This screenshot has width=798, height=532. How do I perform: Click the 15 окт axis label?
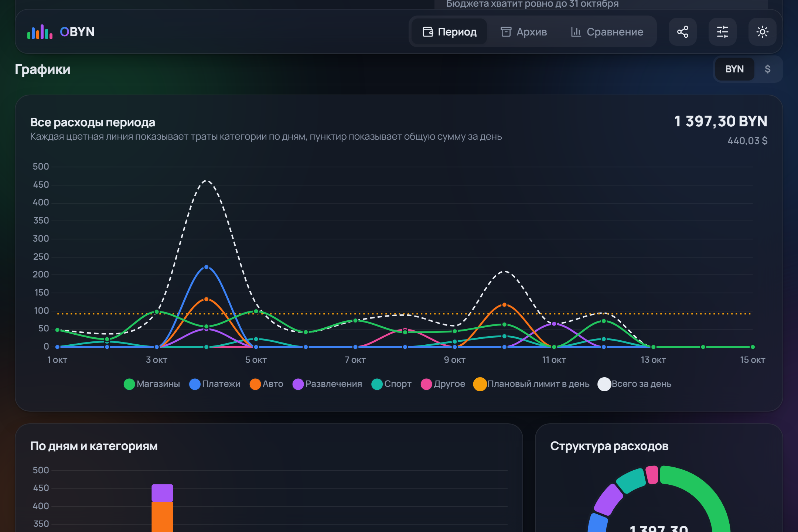tap(753, 360)
